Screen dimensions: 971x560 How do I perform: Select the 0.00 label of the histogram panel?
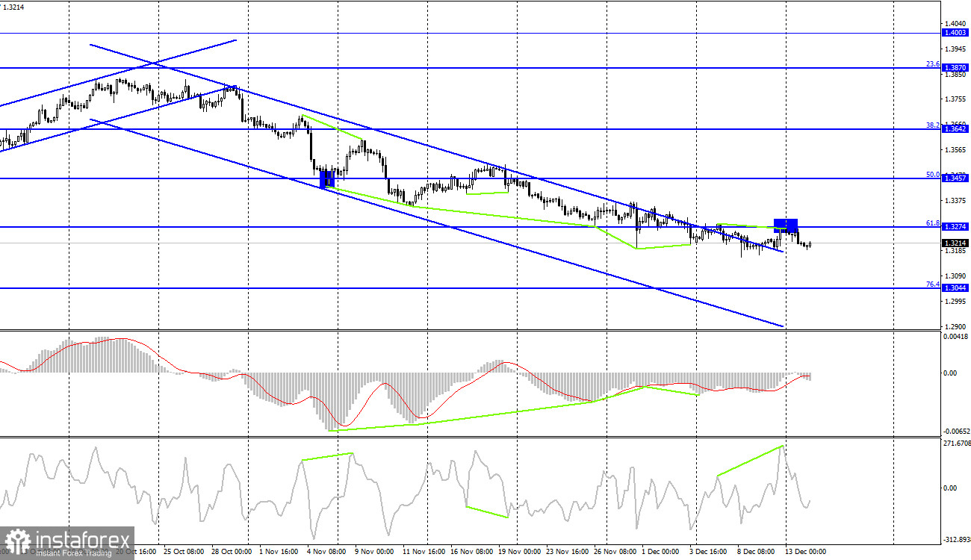[x=952, y=373]
